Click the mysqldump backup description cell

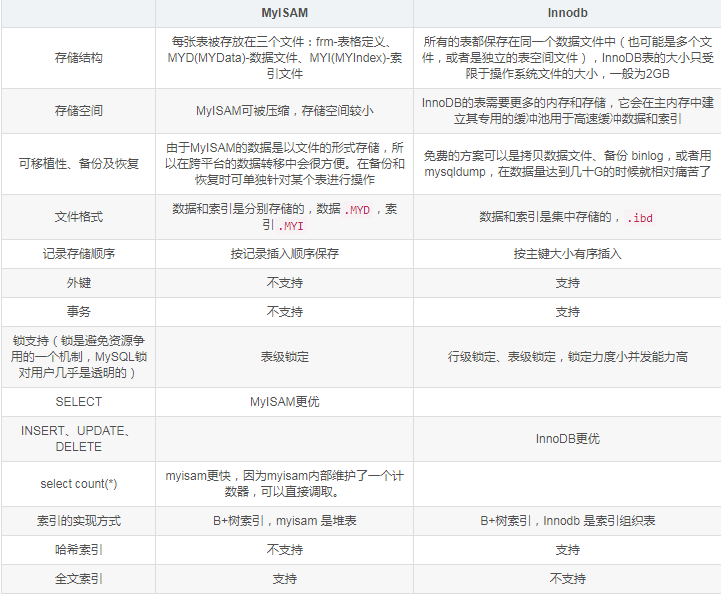click(x=567, y=164)
